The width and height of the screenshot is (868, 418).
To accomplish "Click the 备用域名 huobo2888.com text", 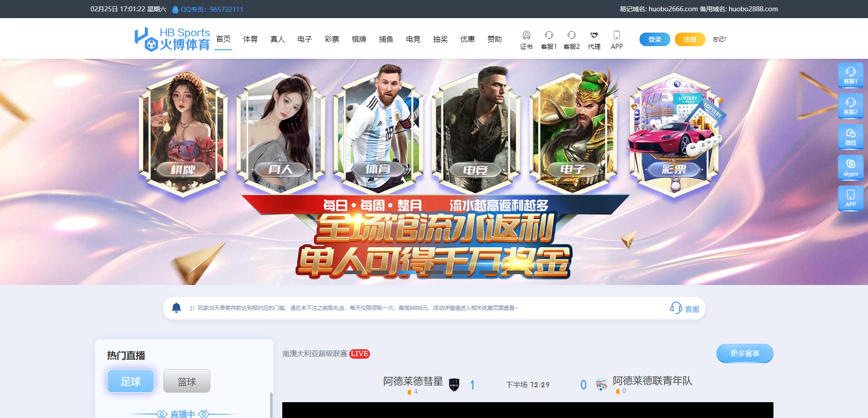I will coord(739,9).
